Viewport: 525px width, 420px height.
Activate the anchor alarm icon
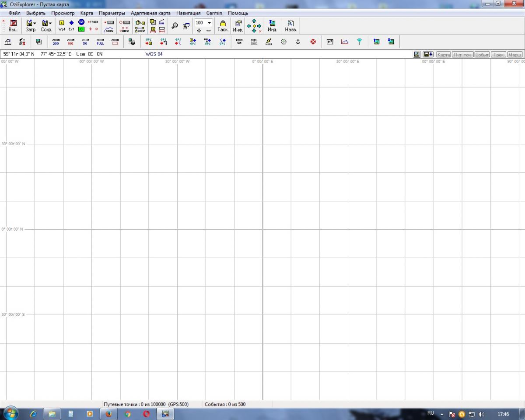coord(298,42)
